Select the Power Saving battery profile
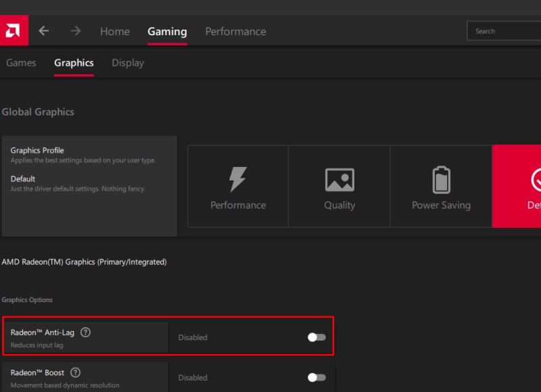Image resolution: width=541 pixels, height=392 pixels. [441, 186]
